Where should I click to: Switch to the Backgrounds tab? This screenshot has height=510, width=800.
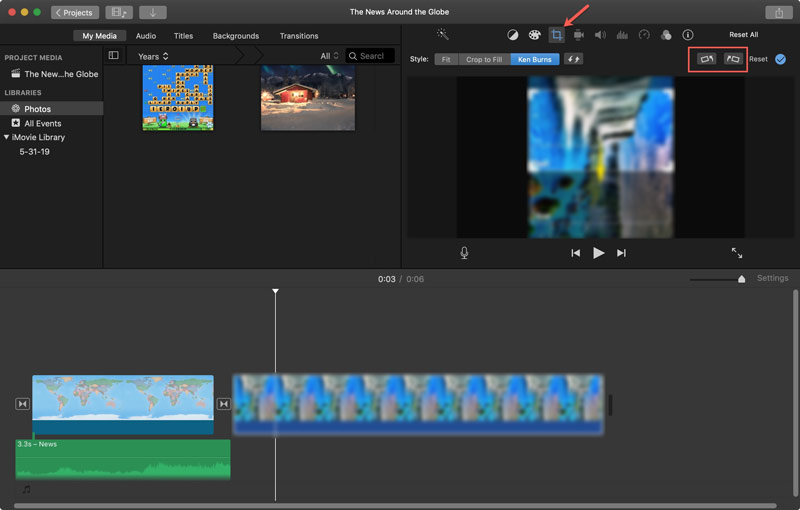coord(236,36)
